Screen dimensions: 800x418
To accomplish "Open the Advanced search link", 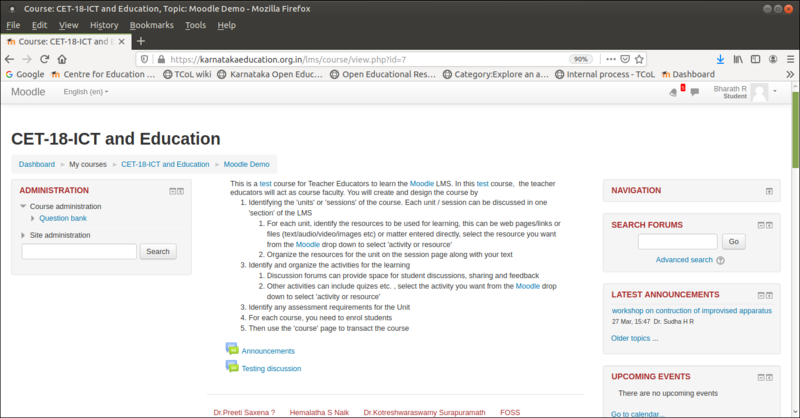I will tap(684, 260).
